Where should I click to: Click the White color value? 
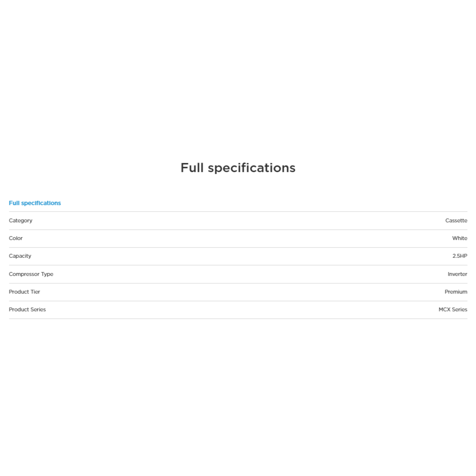click(459, 238)
